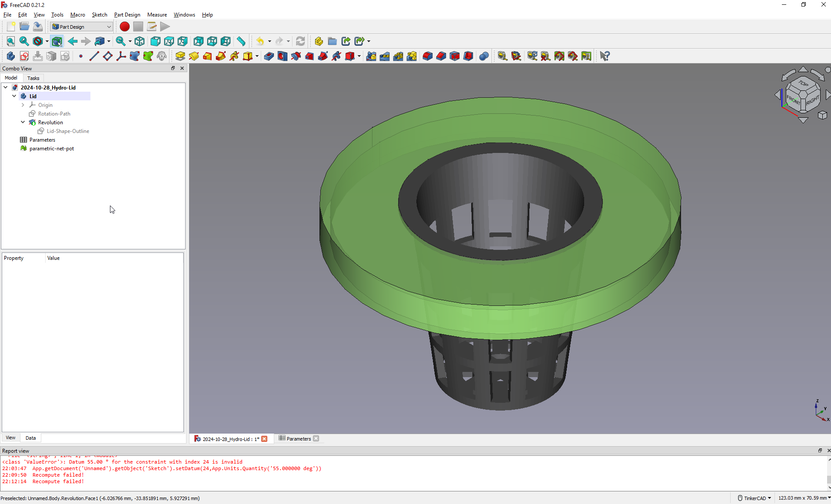
Task: Select the Pad tool in the toolbar
Action: pyautogui.click(x=180, y=56)
